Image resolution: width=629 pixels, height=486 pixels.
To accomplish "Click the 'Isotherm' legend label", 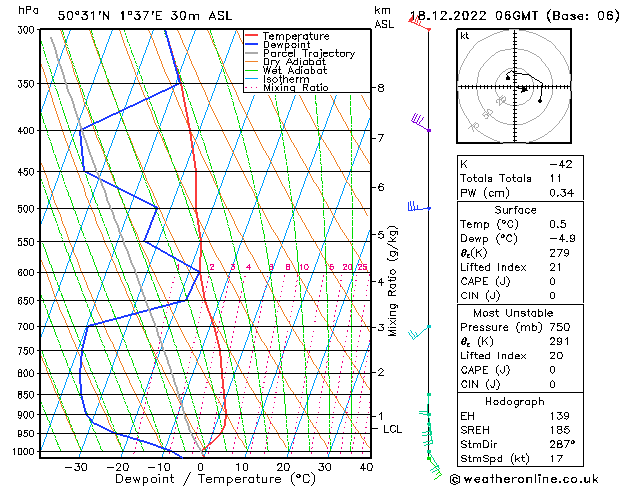I will [286, 79].
